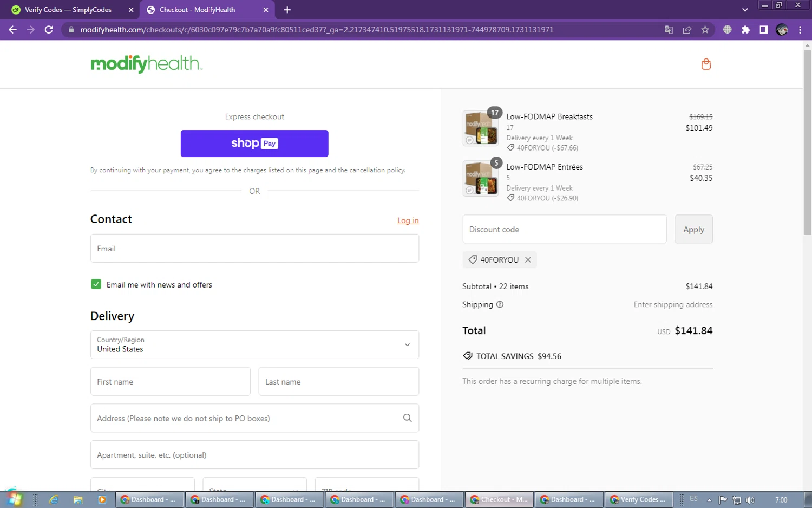
Task: Open a new browser tab
Action: (x=287, y=10)
